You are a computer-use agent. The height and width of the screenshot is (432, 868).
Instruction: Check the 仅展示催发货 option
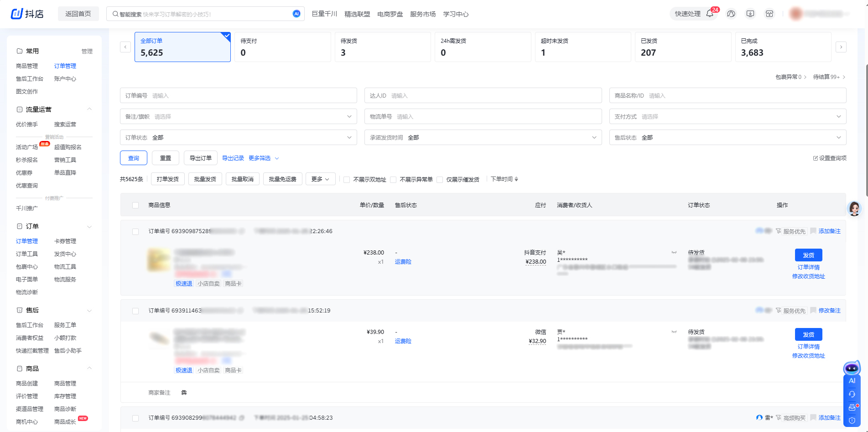pos(440,180)
